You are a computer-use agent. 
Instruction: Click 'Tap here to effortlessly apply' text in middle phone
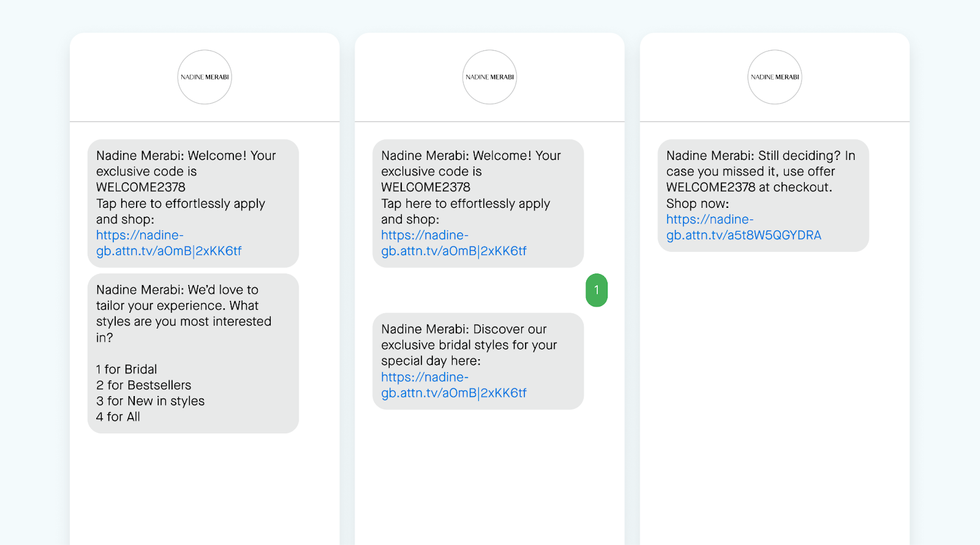coord(466,204)
